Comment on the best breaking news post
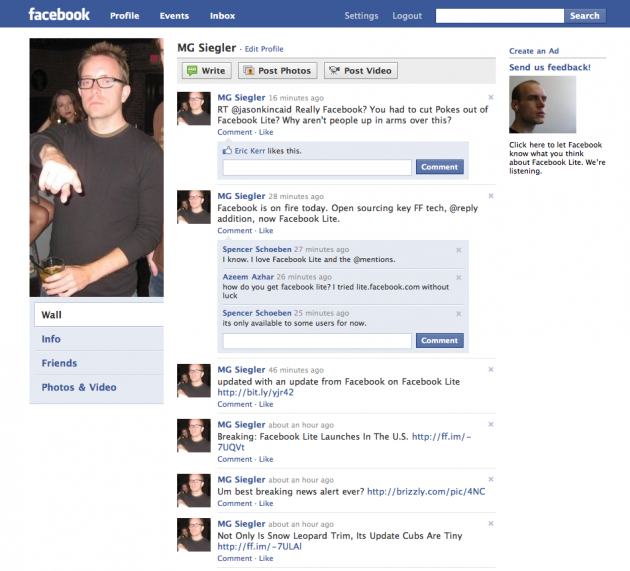 (235, 503)
